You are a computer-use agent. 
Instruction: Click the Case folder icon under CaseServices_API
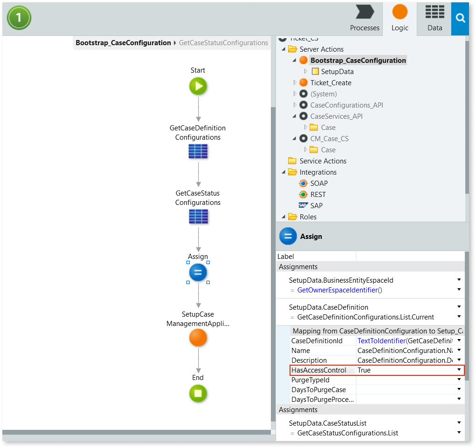tap(314, 127)
